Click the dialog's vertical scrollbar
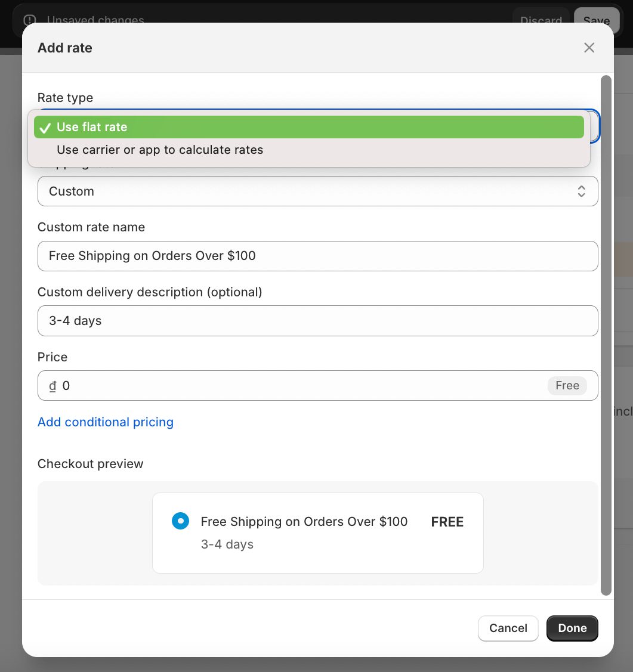Screen dimensions: 633x672 pos(606,334)
